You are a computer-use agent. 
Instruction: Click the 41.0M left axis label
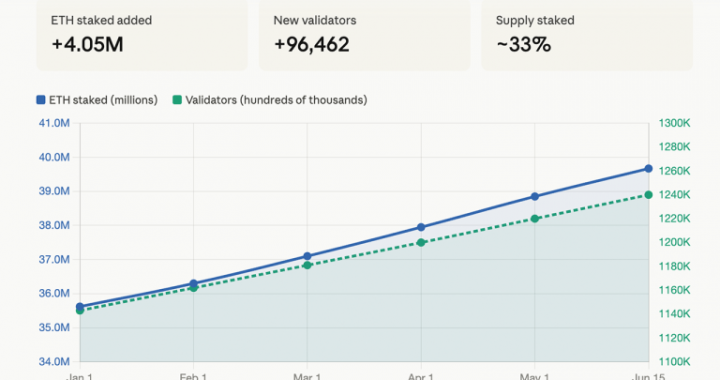tap(54, 123)
